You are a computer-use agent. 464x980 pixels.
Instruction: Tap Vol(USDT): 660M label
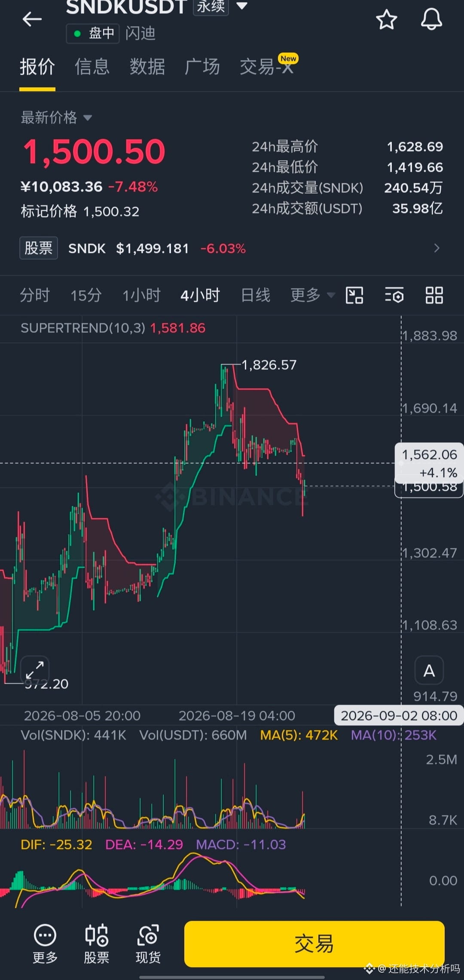[193, 735]
